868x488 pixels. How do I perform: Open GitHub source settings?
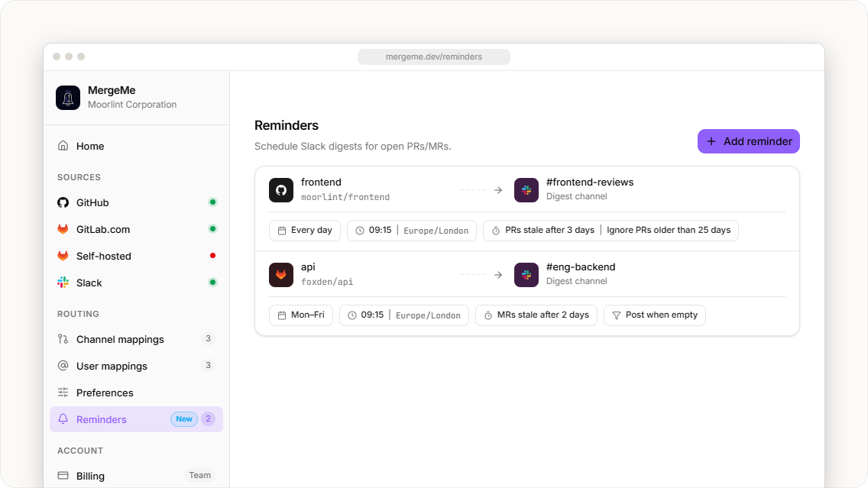[x=136, y=202]
